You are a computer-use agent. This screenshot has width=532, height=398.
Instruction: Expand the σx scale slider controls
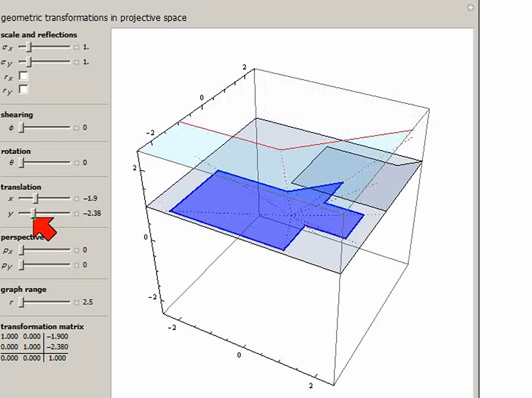(x=77, y=47)
